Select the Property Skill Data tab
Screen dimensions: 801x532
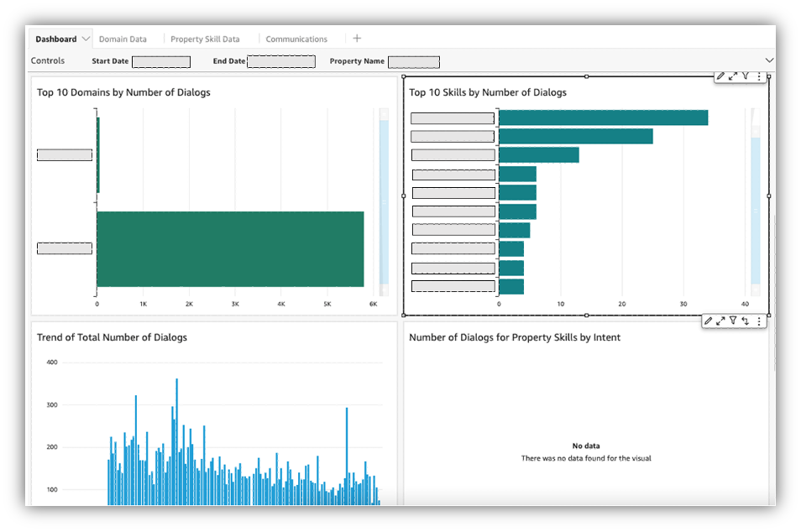pos(206,39)
